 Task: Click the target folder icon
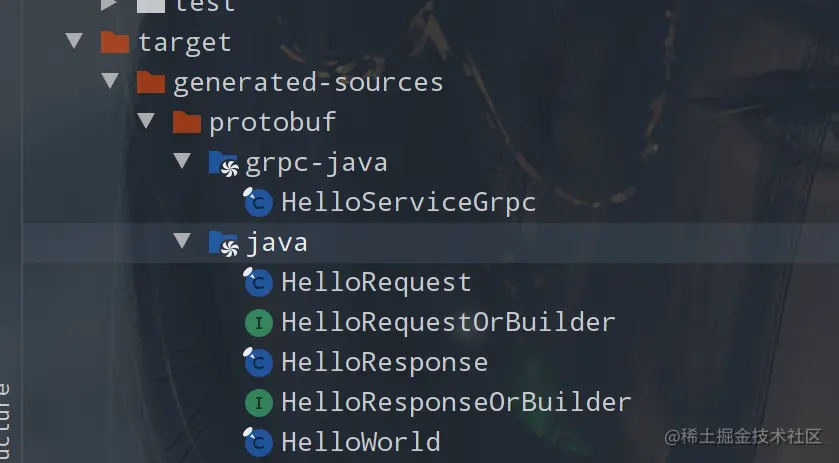[x=115, y=42]
